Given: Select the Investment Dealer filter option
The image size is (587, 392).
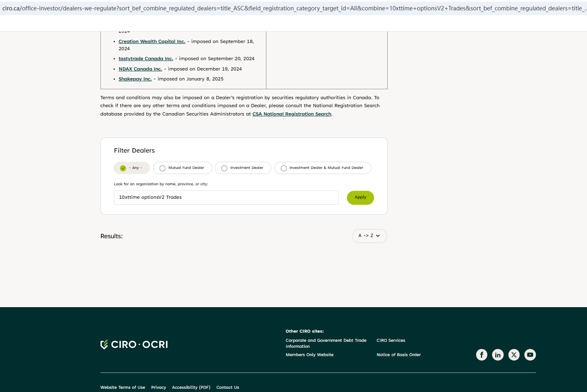Looking at the screenshot, I should tap(243, 168).
